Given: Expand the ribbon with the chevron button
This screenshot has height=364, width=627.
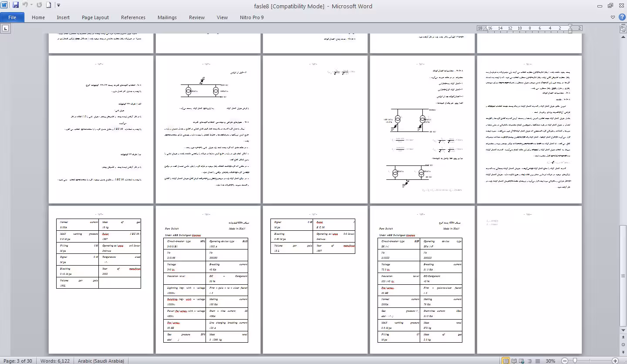Looking at the screenshot, I should click(x=613, y=17).
